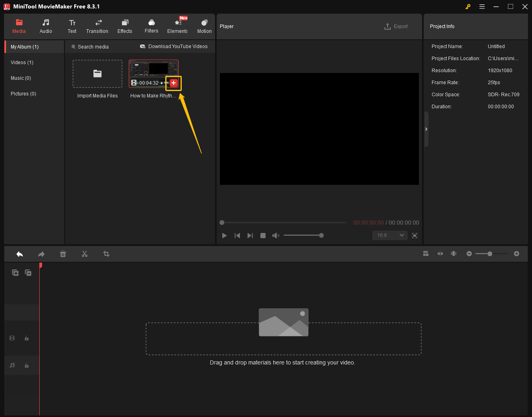Click the Export button

396,26
